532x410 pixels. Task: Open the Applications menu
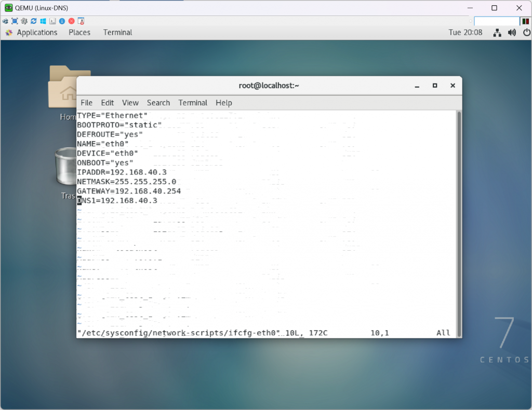click(x=31, y=33)
